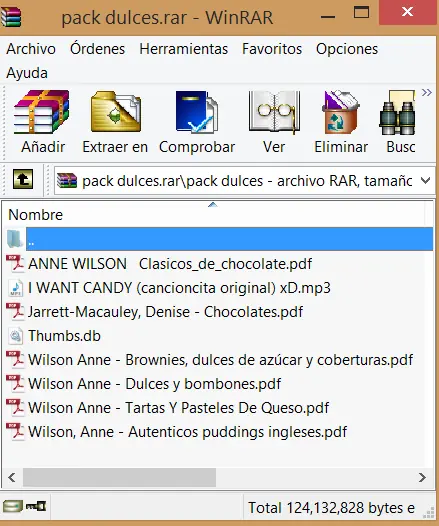Viewport: 439px width, 526px height.
Task: Click the Extraer en toolbar icon
Action: pos(116,112)
